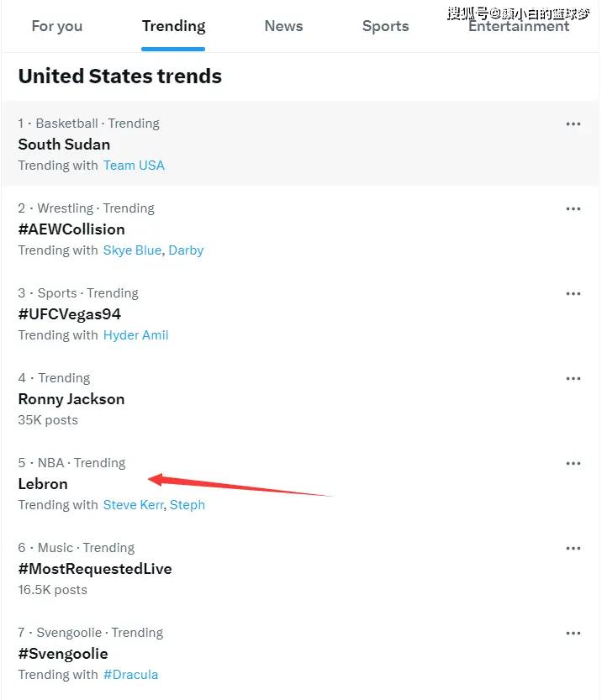The image size is (602, 700).
Task: Click the #Dracula hashtag link
Action: (x=130, y=675)
